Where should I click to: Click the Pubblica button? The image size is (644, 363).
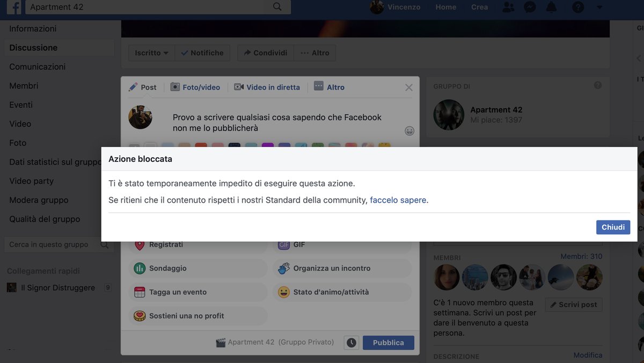pyautogui.click(x=389, y=343)
